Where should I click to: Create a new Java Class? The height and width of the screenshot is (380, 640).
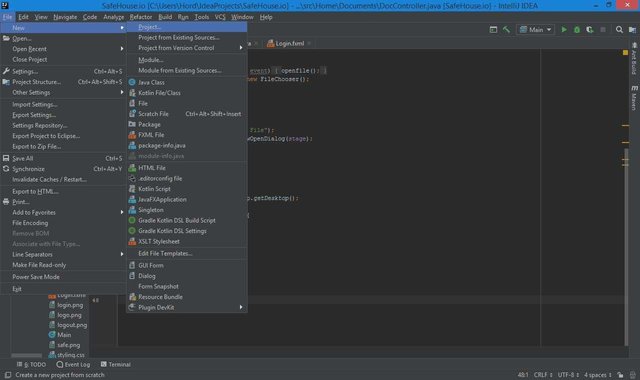coord(187,82)
